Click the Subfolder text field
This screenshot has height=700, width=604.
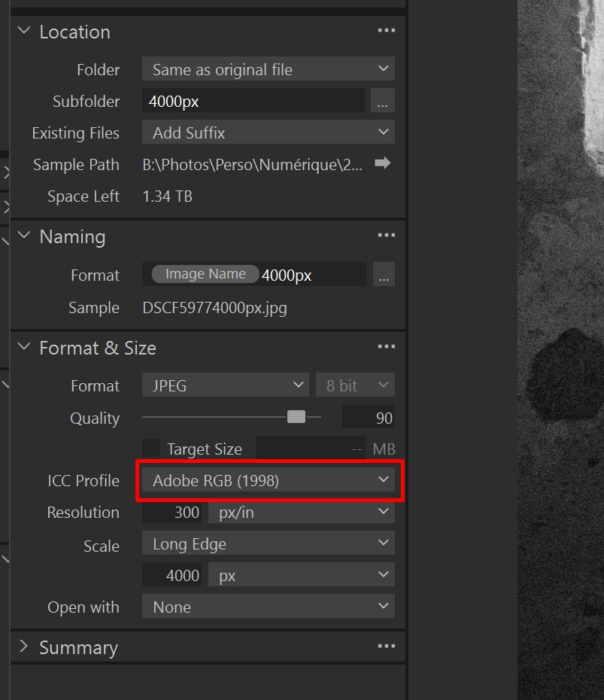coord(253,101)
